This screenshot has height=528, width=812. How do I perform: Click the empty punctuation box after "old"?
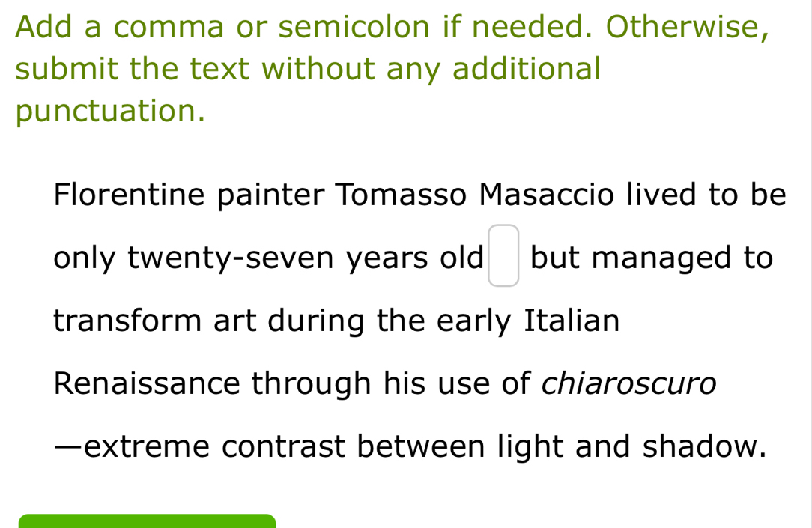[x=503, y=256]
